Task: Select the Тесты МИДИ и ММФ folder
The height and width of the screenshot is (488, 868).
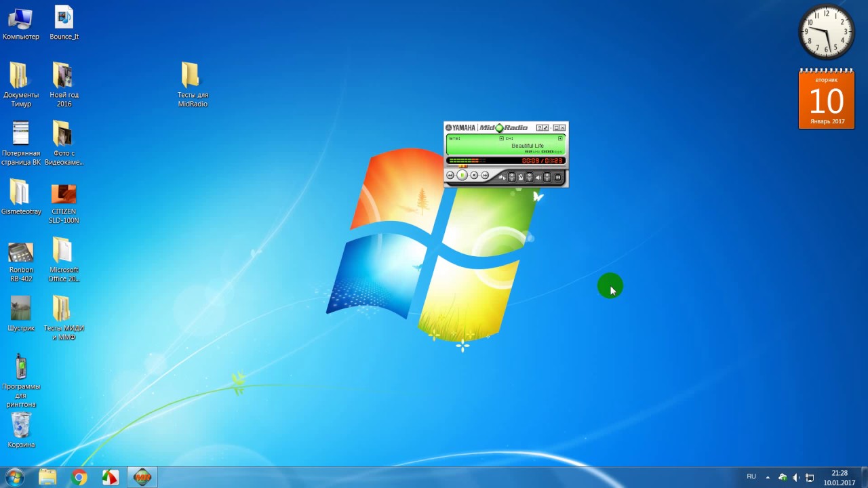Action: click(64, 319)
